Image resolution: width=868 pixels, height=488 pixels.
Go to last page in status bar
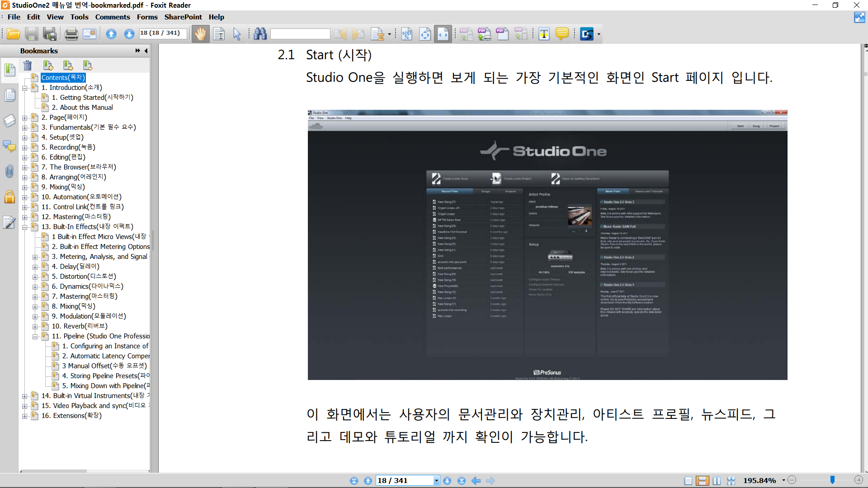click(462, 481)
